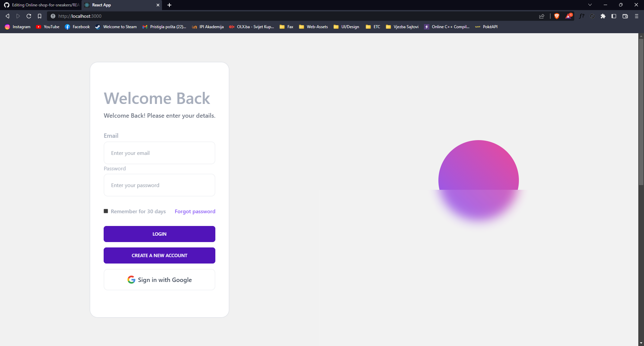Open the Online C++ Compiler bookmark
This screenshot has height=346, width=644.
(447, 27)
